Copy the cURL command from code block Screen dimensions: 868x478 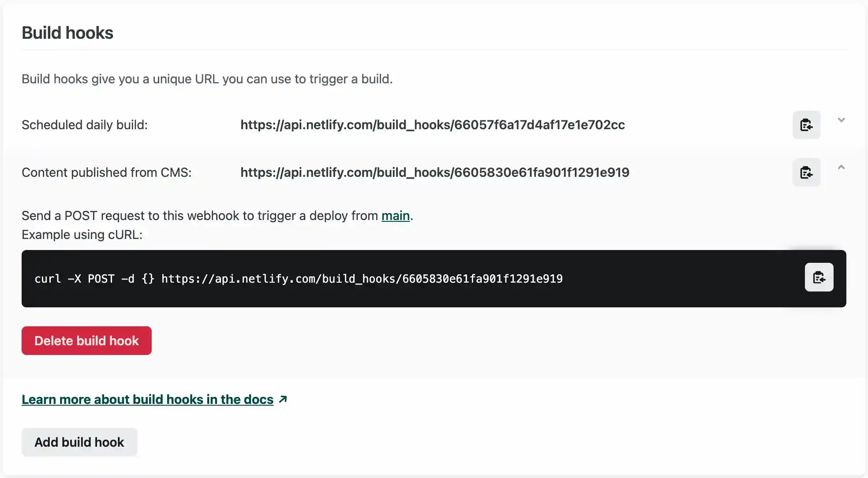pos(819,277)
